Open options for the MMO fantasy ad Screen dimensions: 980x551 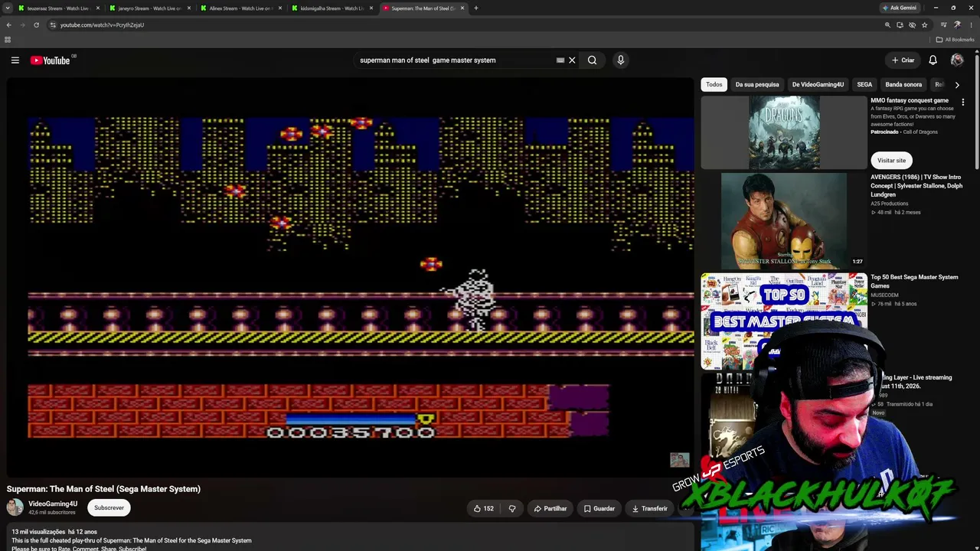point(962,102)
